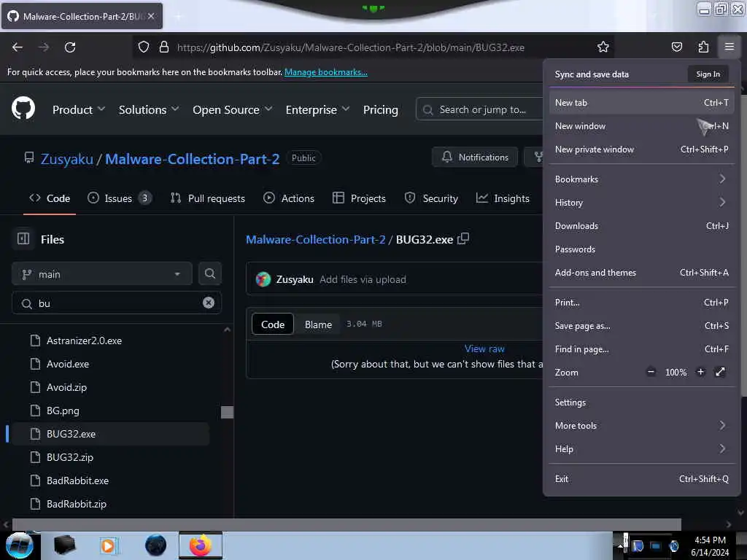Click the GitHub search or jump field
Image resolution: width=747 pixels, height=560 pixels.
(479, 109)
